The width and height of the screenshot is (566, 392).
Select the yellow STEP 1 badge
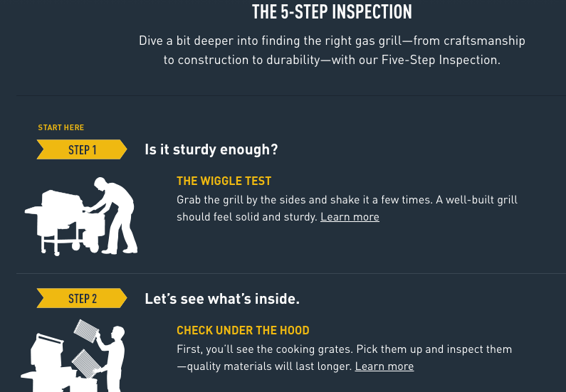pos(82,149)
